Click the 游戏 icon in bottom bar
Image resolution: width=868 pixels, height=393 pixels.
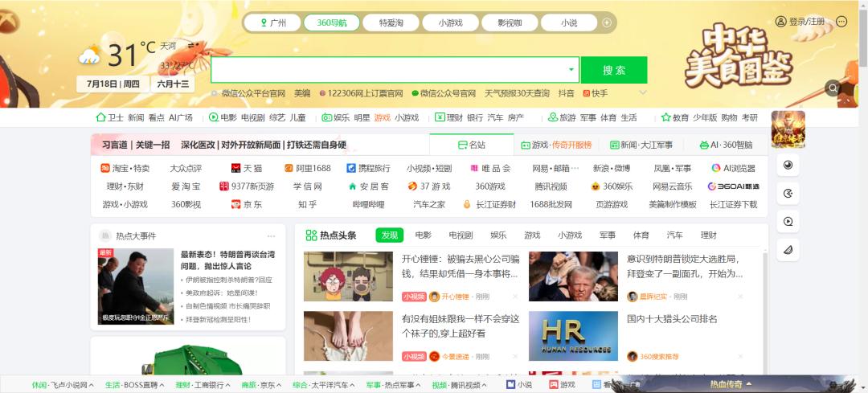tap(553, 385)
